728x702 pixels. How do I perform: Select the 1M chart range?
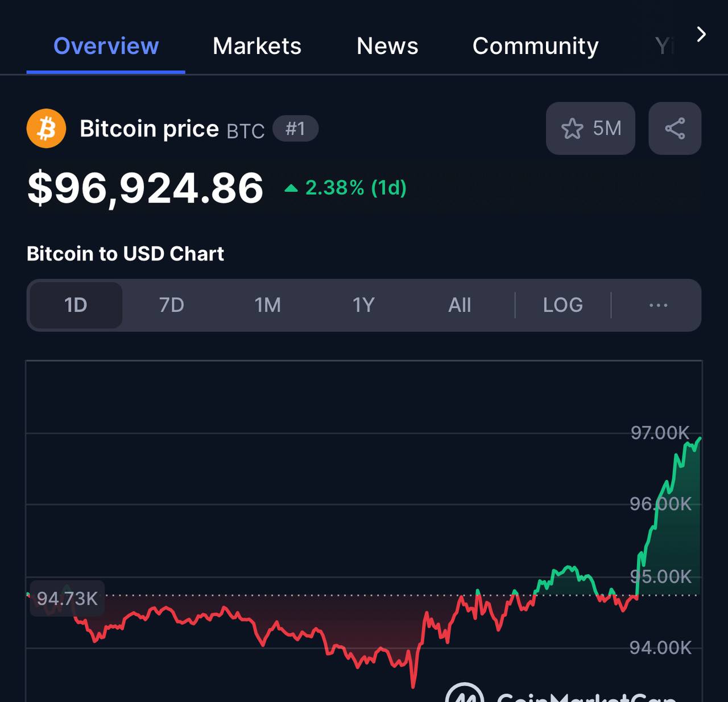tap(267, 305)
